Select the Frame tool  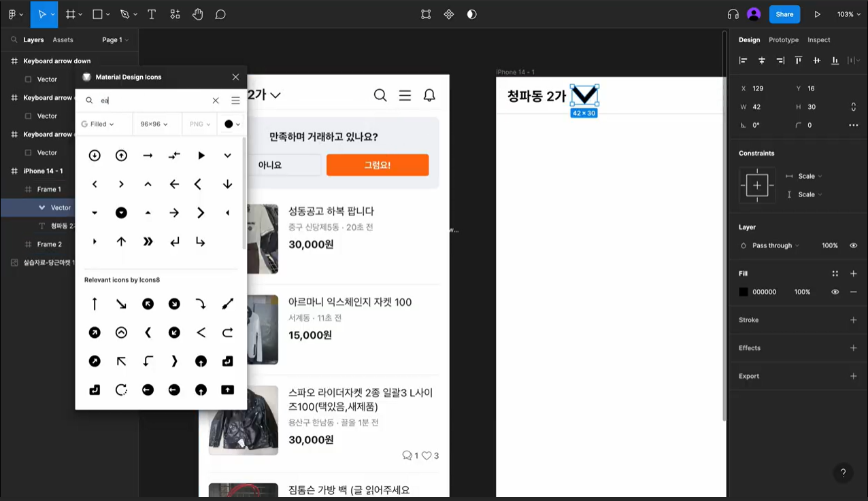click(x=71, y=14)
